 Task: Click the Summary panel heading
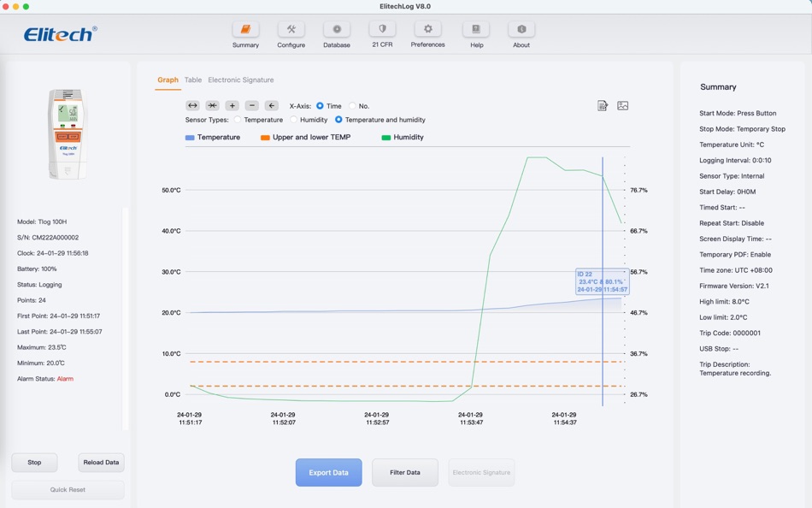click(718, 87)
